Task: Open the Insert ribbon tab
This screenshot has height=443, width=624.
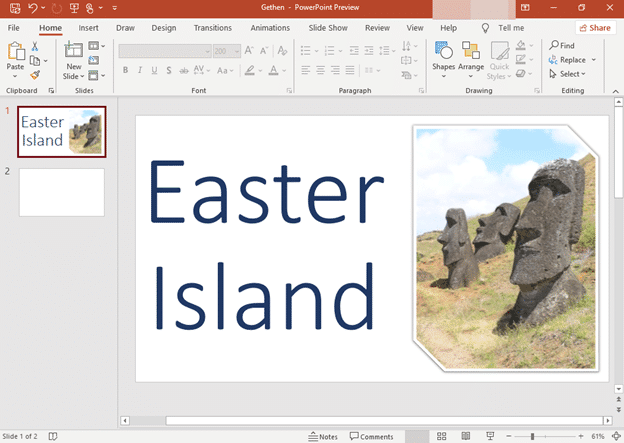Action: coord(88,28)
